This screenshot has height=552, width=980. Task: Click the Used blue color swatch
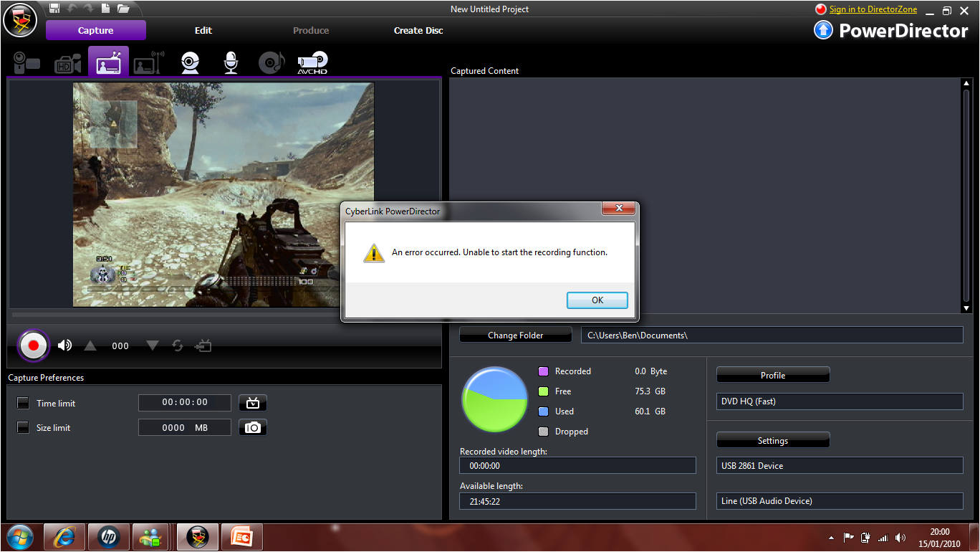[543, 411]
